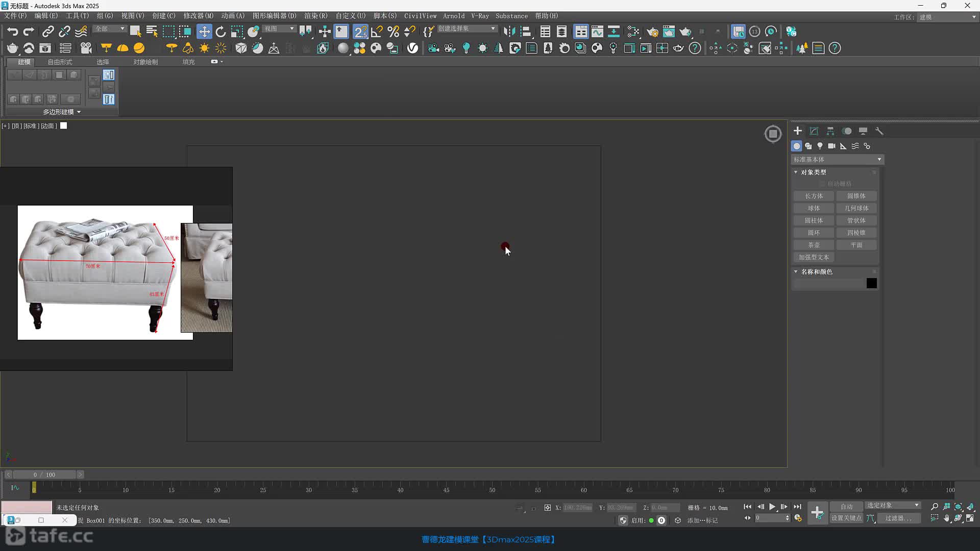980x551 pixels.
Task: Open Render Setup teapot with gear
Action: 652,32
